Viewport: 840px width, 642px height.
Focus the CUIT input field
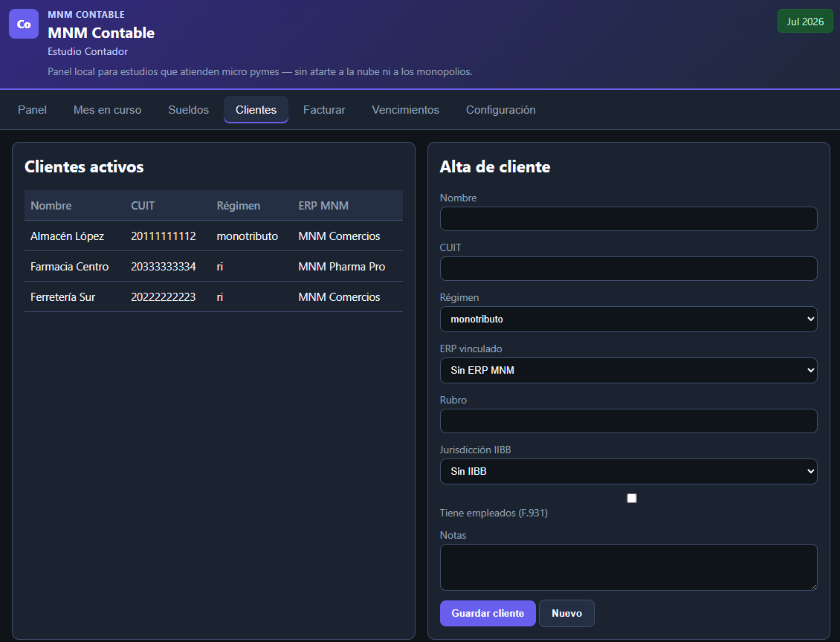coord(628,269)
